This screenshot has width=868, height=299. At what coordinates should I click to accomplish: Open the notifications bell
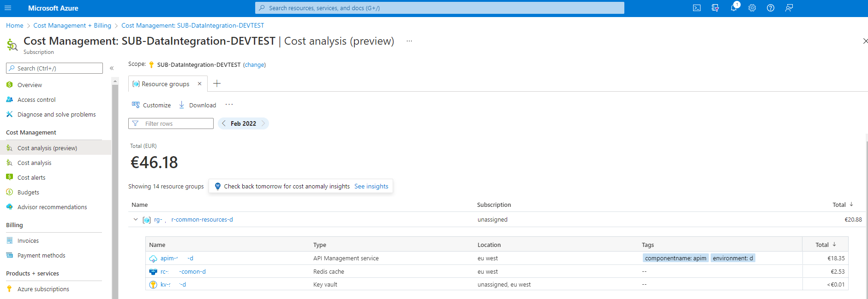pos(734,8)
